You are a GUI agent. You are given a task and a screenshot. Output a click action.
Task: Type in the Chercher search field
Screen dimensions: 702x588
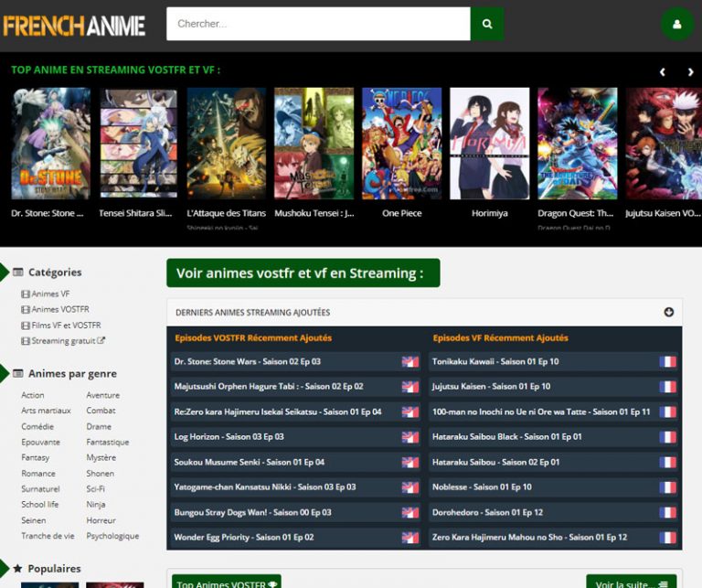pyautogui.click(x=317, y=24)
